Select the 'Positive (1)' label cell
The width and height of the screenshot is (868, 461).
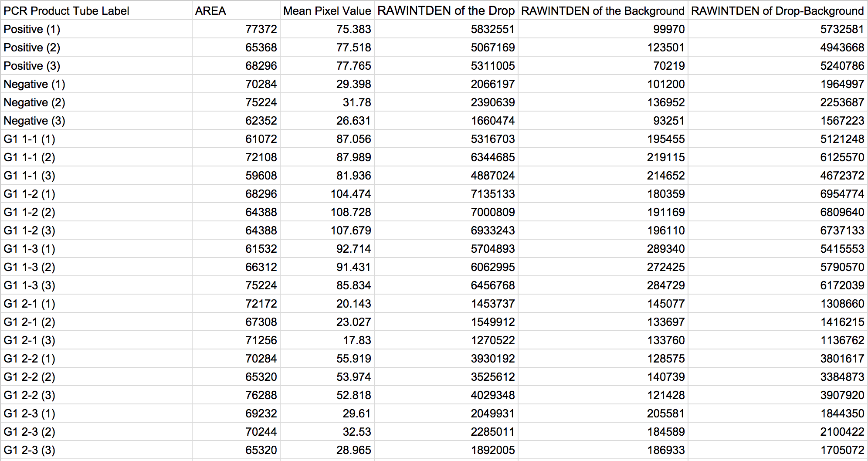(x=32, y=29)
